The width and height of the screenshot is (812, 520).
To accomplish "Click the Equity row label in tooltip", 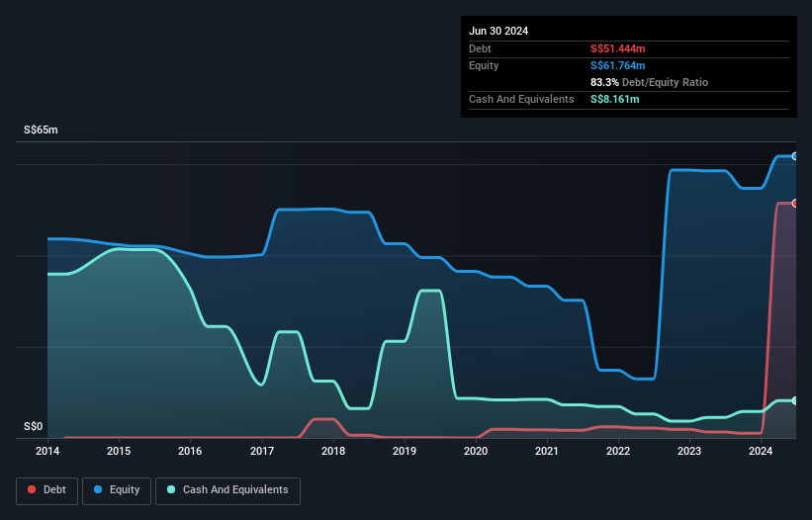I will (484, 65).
